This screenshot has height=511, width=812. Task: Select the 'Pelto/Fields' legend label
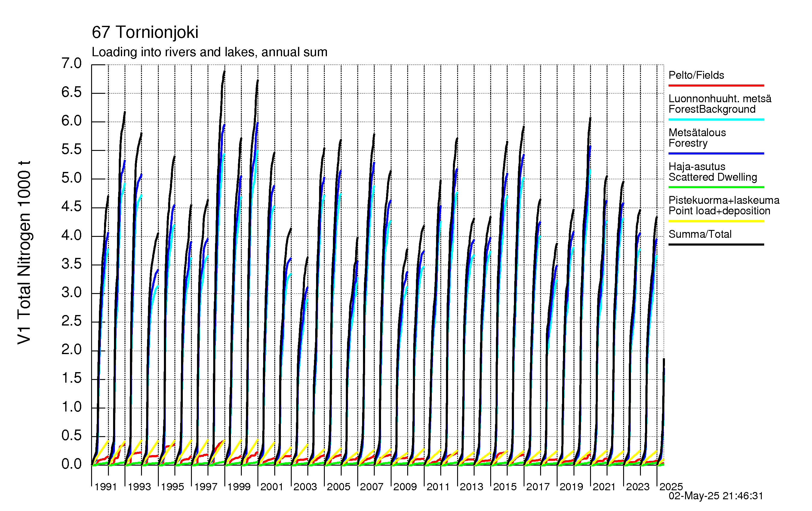coord(696,75)
